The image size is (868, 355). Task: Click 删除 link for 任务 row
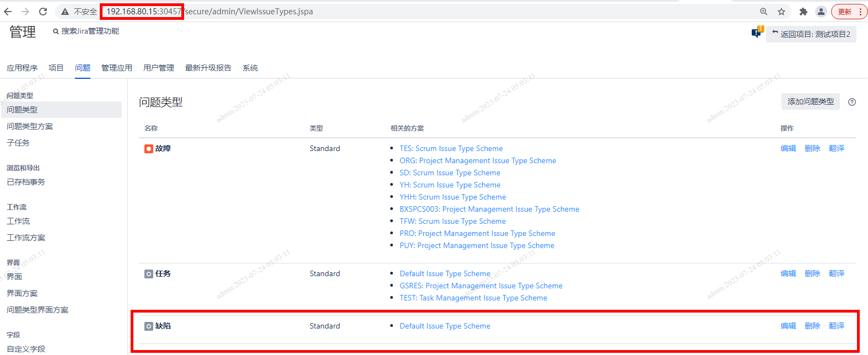click(812, 273)
